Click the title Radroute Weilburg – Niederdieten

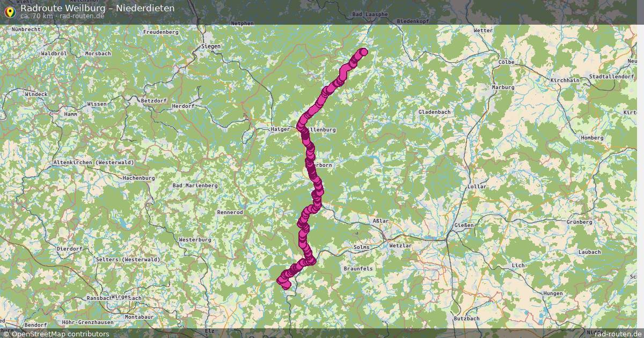tap(97, 9)
